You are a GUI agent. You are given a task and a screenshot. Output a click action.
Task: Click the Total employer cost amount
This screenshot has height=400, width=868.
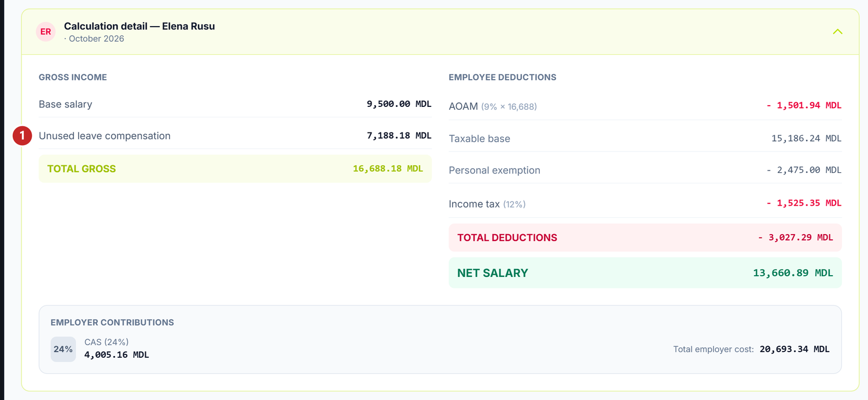pos(795,349)
